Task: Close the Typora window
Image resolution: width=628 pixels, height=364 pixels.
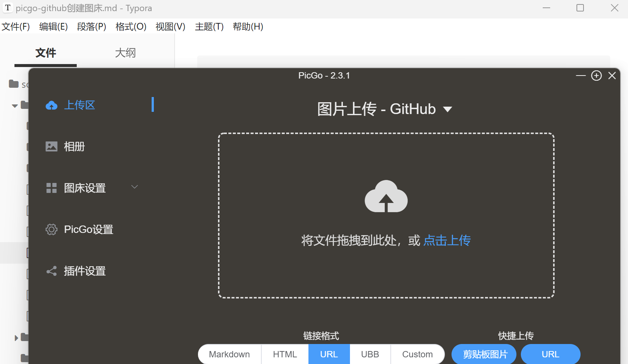Action: click(x=615, y=8)
